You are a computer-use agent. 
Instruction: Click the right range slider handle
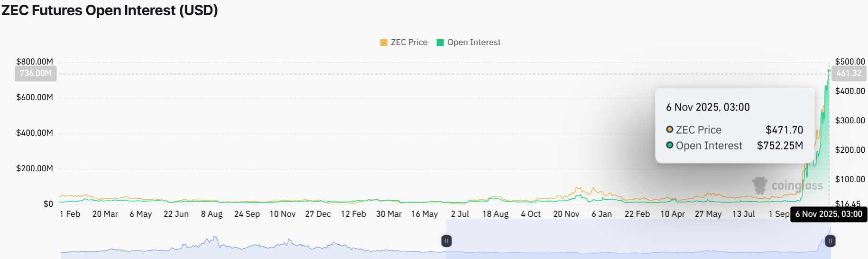(830, 241)
